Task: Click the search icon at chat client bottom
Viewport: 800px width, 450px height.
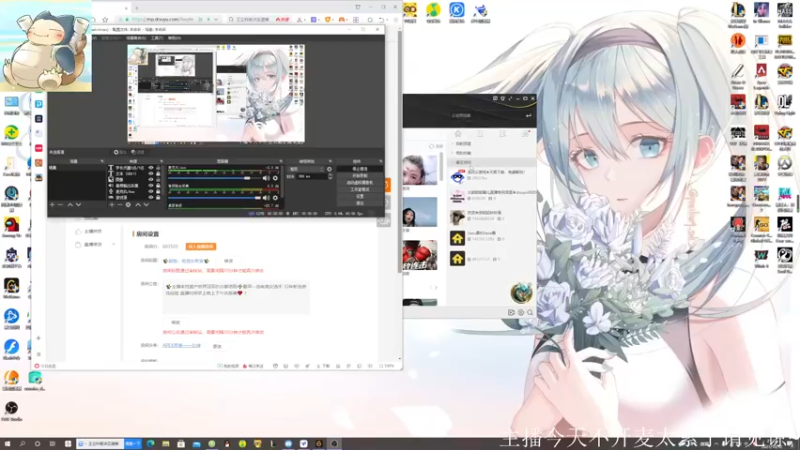Action: tap(530, 312)
